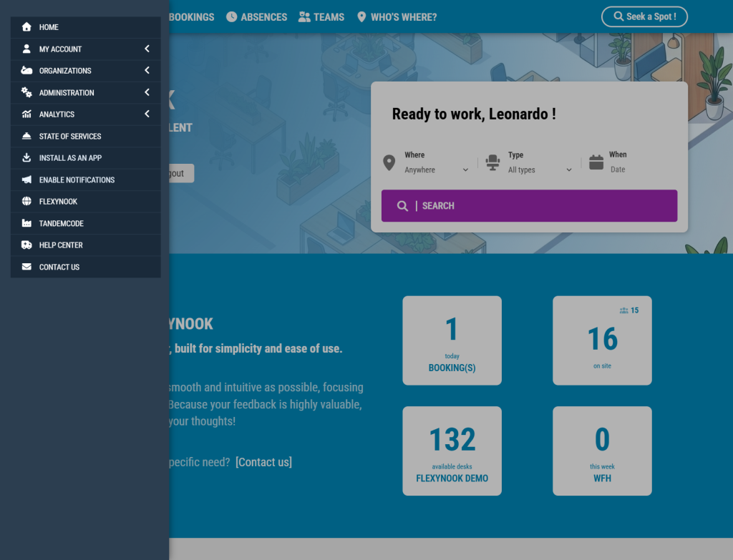Click the Flexynook globe icon
This screenshot has height=560, width=733.
(x=26, y=201)
